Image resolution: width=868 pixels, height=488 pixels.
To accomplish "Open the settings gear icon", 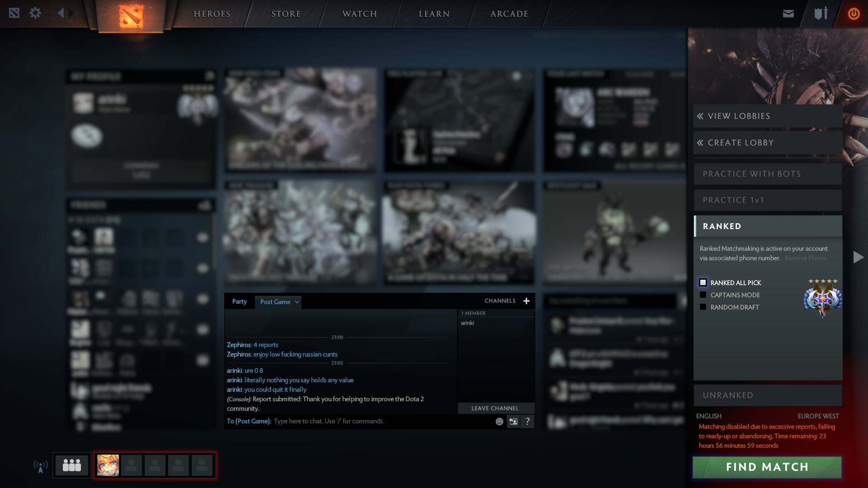I will click(35, 13).
